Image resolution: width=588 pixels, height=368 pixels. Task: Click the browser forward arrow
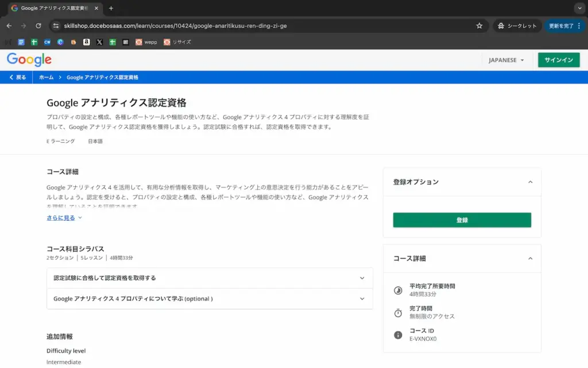24,26
